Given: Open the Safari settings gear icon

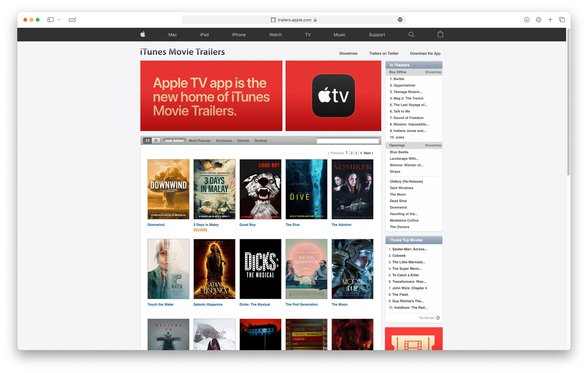Looking at the screenshot, I should coord(538,20).
